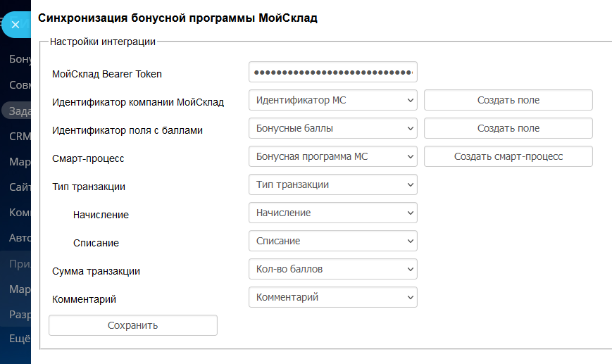The width and height of the screenshot is (612, 364).
Task: Open the Смарт-процесс dropdown
Action: (x=332, y=156)
